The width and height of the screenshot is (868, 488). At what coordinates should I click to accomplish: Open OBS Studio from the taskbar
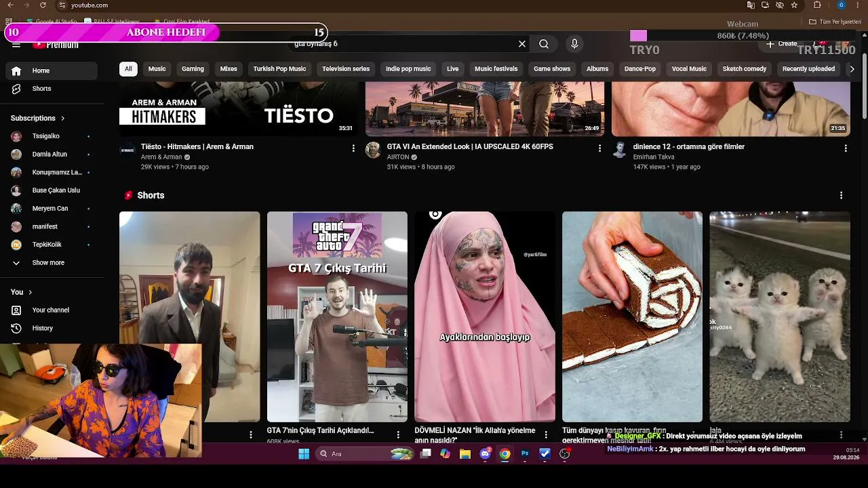564,453
